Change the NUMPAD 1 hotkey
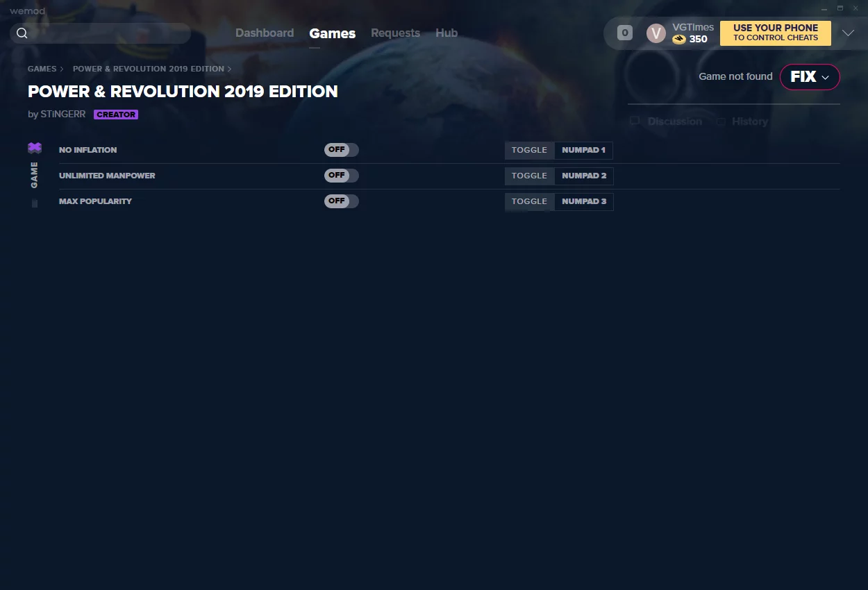Screen dimensions: 868x590 click(x=584, y=150)
